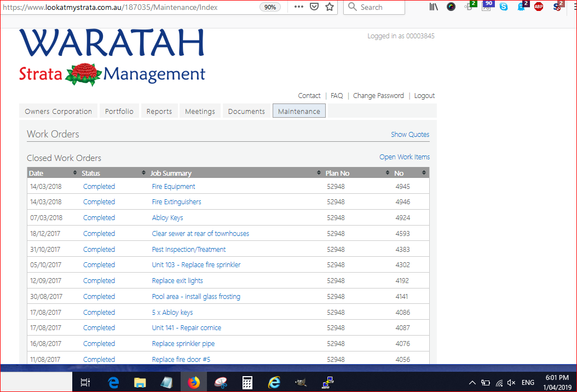Open the Ghostery extension icon
Viewport: 577px width, 392px height.
pyautogui.click(x=523, y=6)
